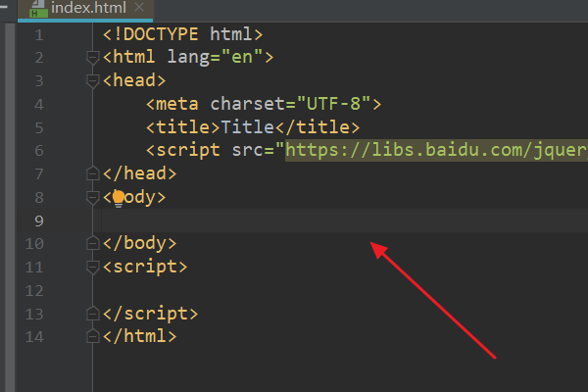Click the closing </script> tag text
The image size is (588, 392).
[x=150, y=314]
